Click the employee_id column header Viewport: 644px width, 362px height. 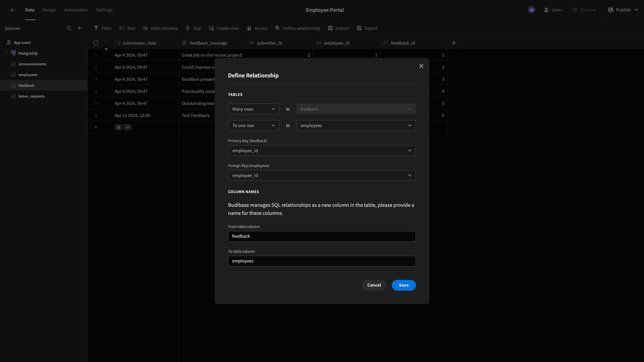[x=346, y=43]
